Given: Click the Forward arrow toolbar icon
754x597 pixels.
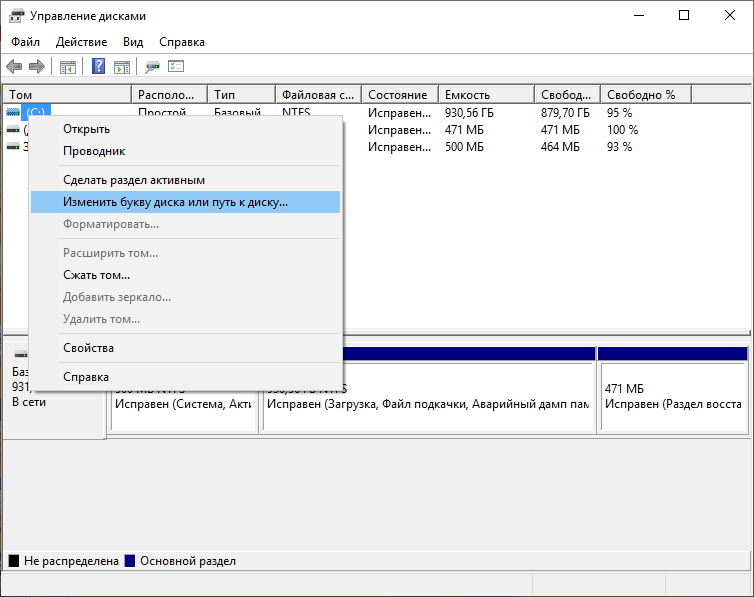Looking at the screenshot, I should (37, 66).
